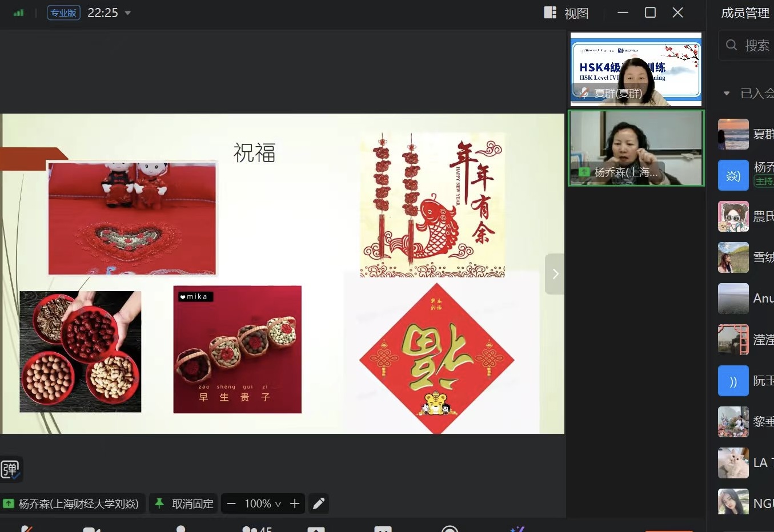The height and width of the screenshot is (532, 774).
Task: Zoom in the shared screen with plus
Action: (x=295, y=503)
